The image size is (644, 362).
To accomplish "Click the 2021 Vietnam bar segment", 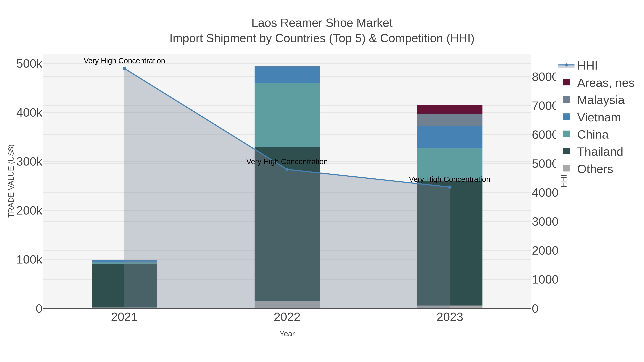I will coord(124,261).
